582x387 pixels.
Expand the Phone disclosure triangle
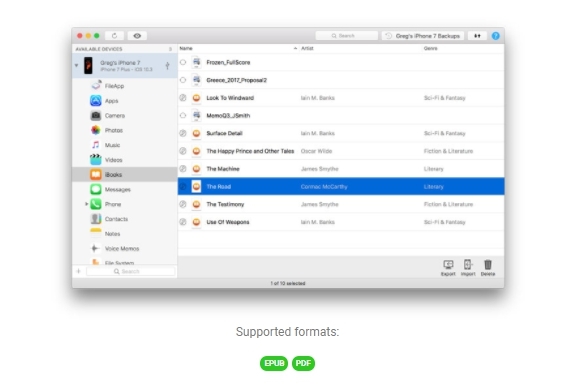[86, 204]
